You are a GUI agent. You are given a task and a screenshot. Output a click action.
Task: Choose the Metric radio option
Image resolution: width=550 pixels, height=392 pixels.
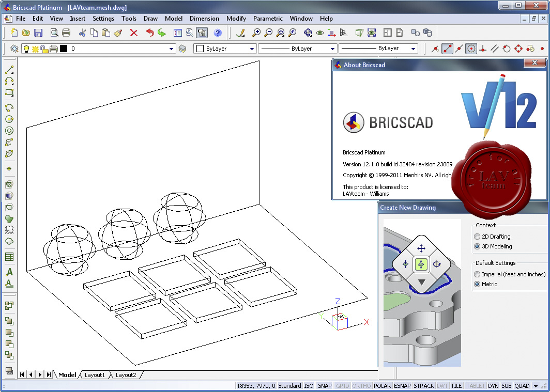point(477,284)
